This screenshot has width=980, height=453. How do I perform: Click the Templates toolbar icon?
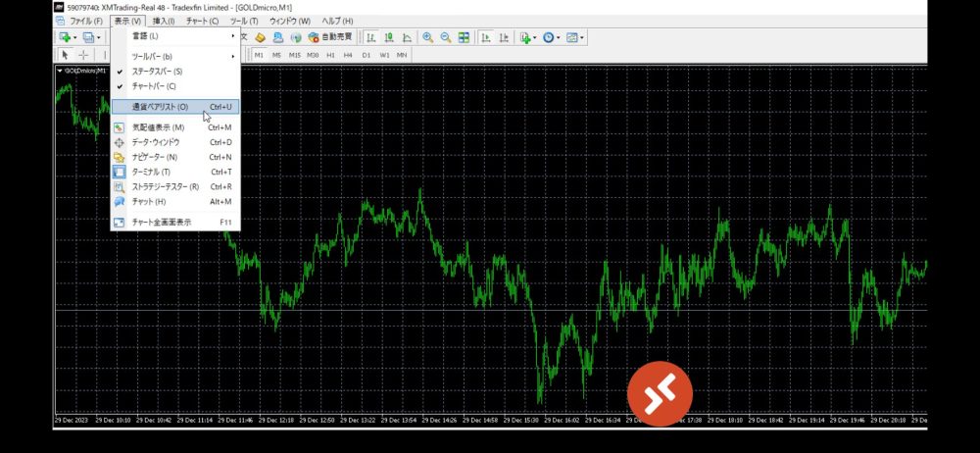(571, 37)
